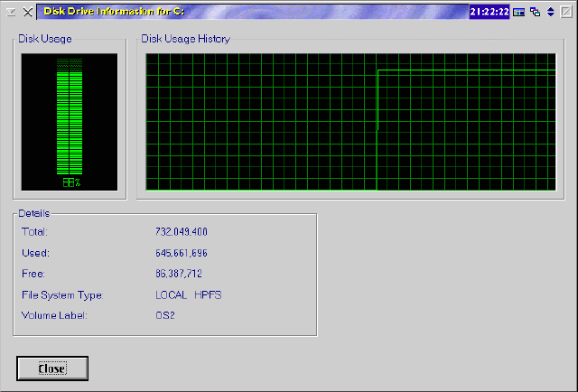Screen dimensions: 578x392
Task: Open the system menu triangle icon
Action: (x=11, y=12)
